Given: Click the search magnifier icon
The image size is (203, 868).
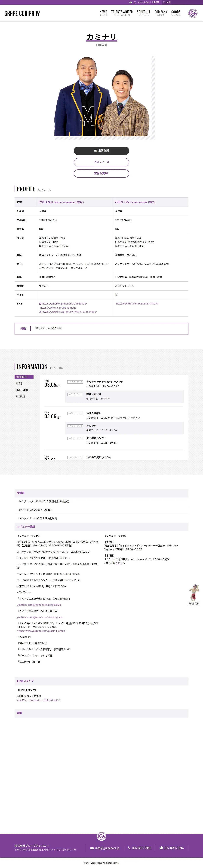Looking at the screenshot, I should [x=164, y=2].
